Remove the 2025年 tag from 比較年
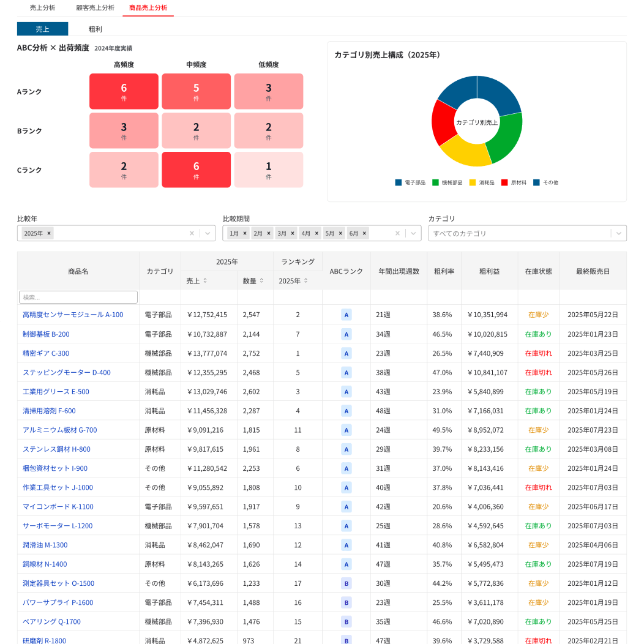Image resolution: width=644 pixels, height=644 pixels. 49,233
